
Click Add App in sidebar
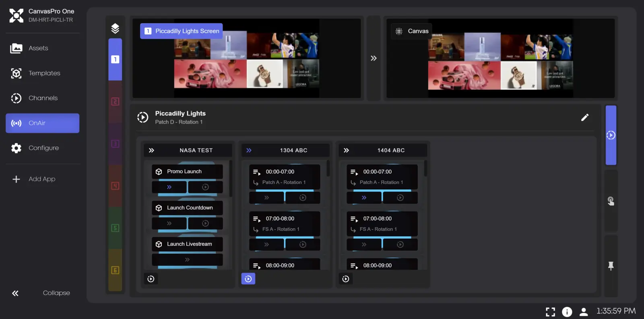tap(42, 179)
